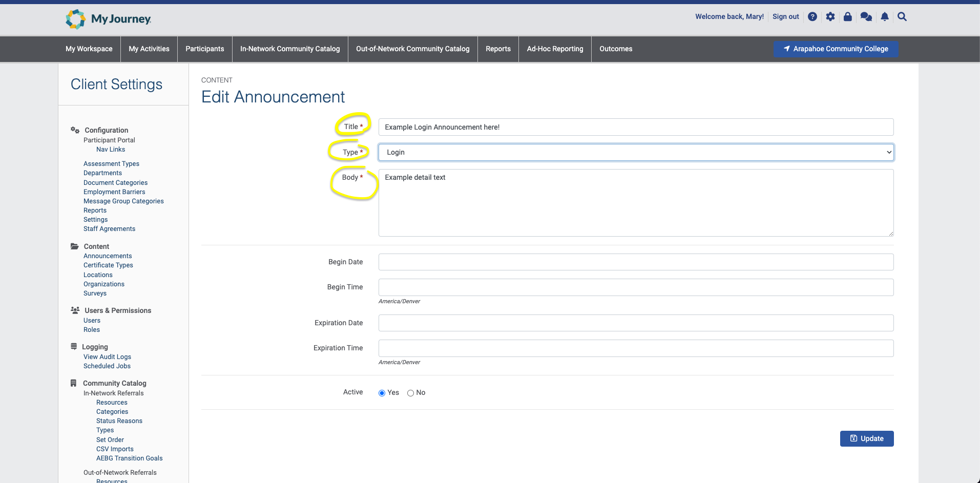Click the MyJourney logo
This screenshot has height=483, width=980.
(109, 19)
